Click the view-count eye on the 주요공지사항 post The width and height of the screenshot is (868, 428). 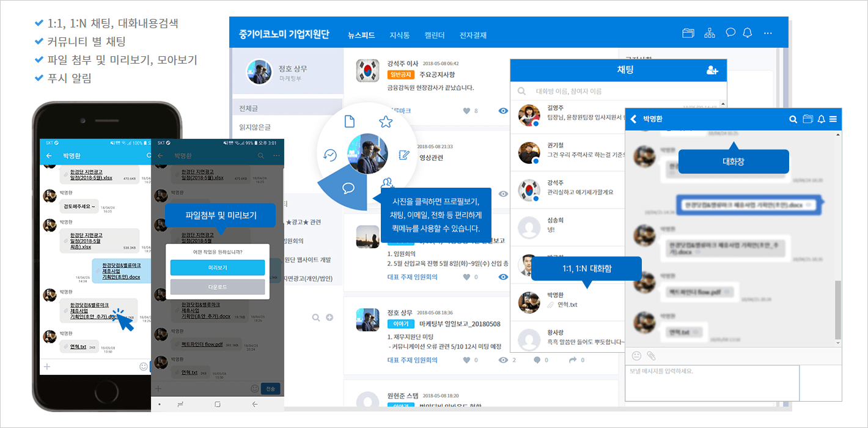503,111
